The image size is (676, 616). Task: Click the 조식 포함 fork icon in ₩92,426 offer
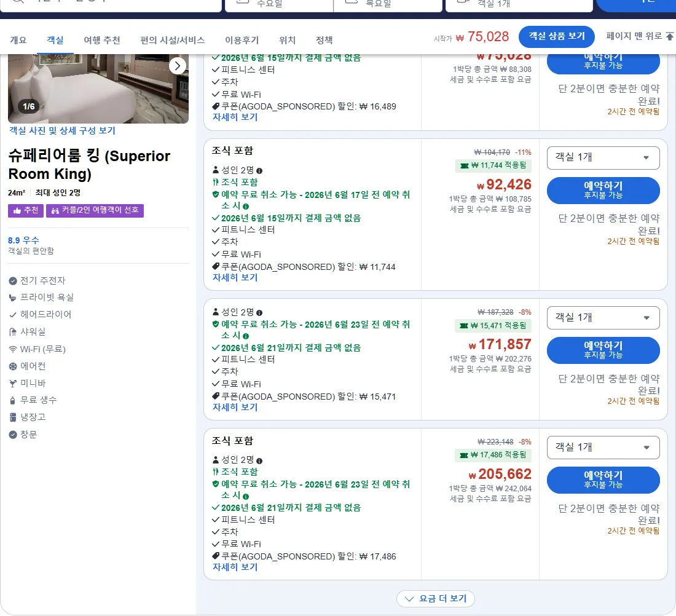click(x=216, y=182)
